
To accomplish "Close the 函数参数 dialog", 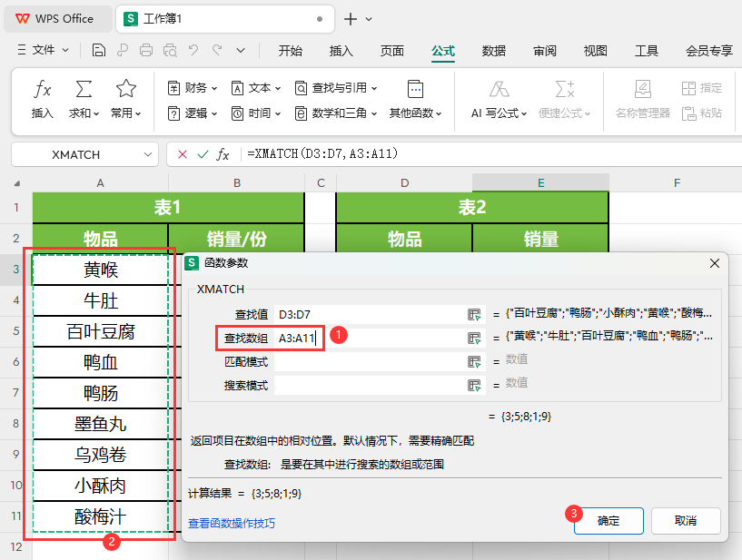I will pyautogui.click(x=715, y=263).
